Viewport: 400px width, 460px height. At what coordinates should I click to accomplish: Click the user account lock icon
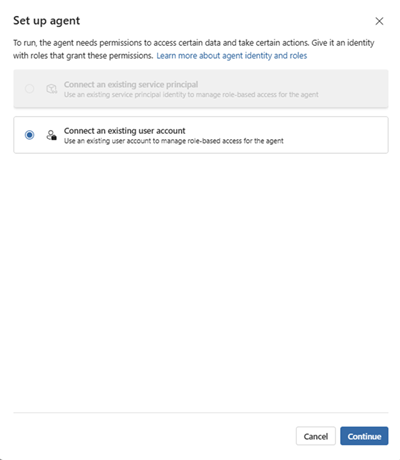51,135
